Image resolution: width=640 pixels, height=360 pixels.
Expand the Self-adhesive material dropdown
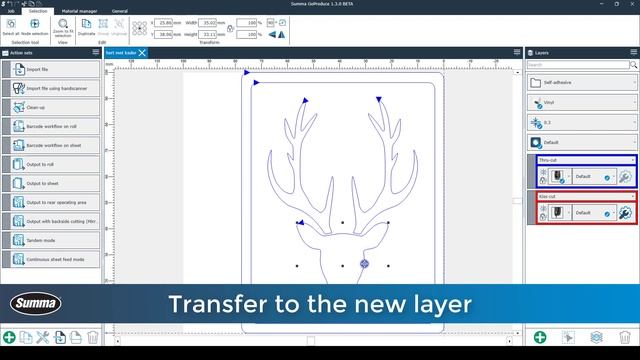pyautogui.click(x=582, y=82)
